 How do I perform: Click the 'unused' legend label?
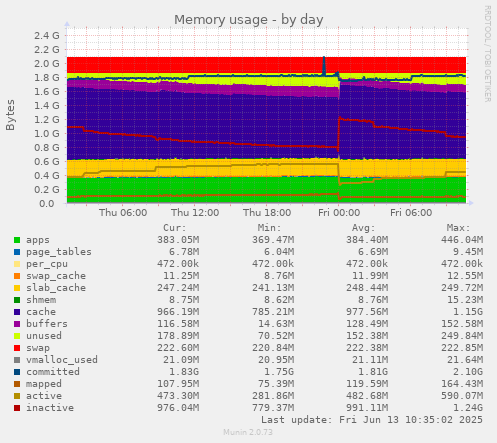pyautogui.click(x=44, y=336)
